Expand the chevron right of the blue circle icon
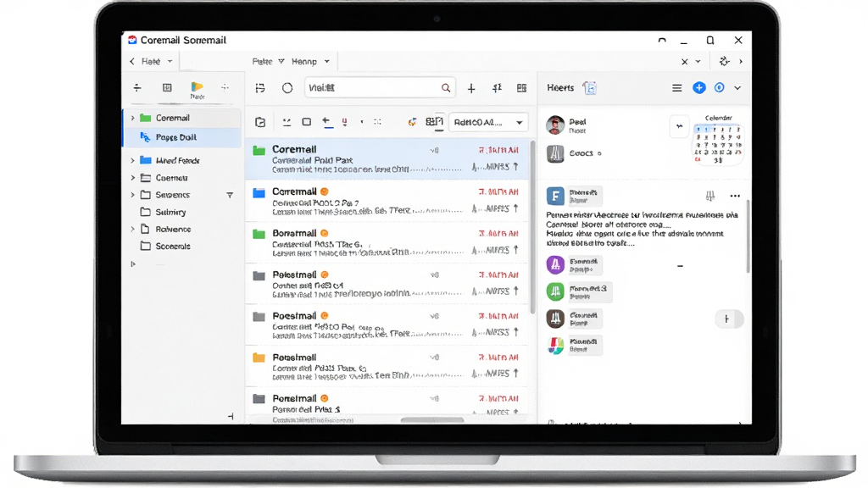Viewport: 868px width, 488px height. [737, 88]
